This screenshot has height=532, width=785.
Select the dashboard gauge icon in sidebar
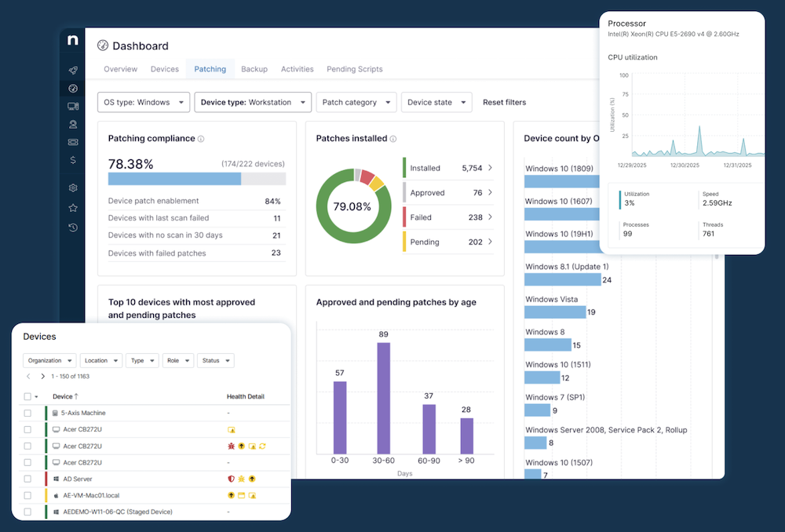tap(73, 89)
